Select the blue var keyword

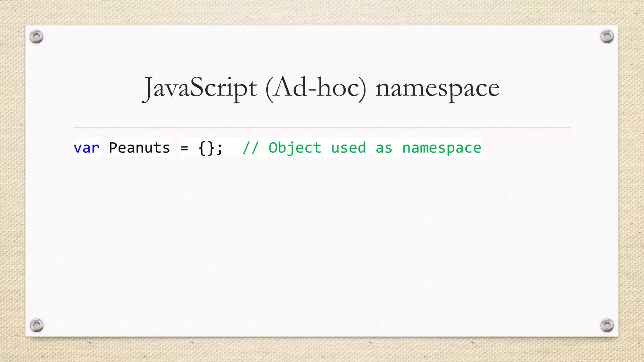tap(86, 148)
